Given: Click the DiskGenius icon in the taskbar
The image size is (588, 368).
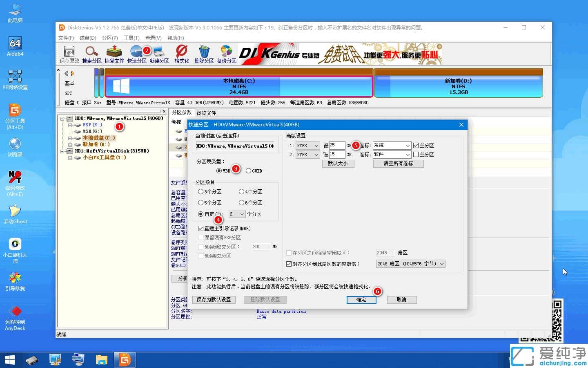Looking at the screenshot, I should pyautogui.click(x=125, y=359).
